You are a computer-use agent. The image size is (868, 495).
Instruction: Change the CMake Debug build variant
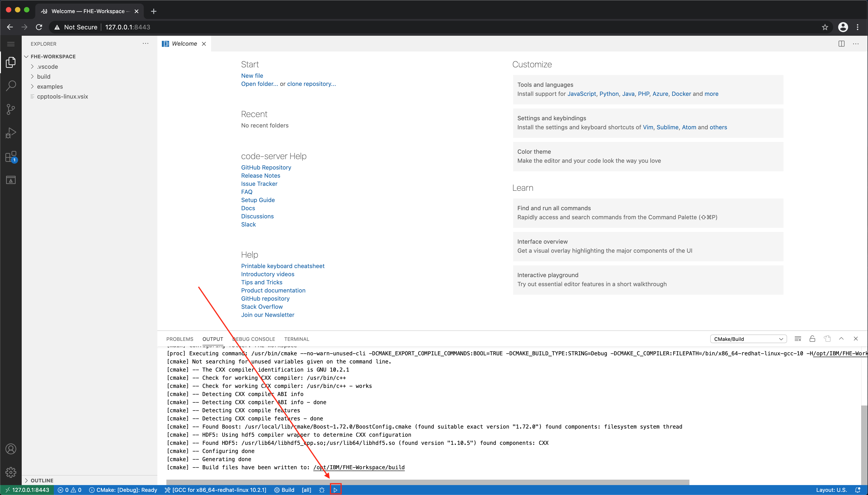123,490
